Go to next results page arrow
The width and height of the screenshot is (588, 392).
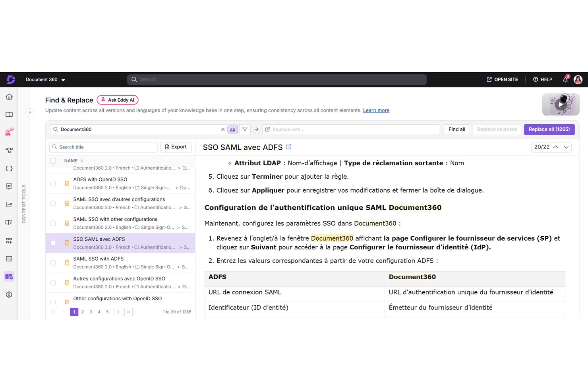point(118,312)
